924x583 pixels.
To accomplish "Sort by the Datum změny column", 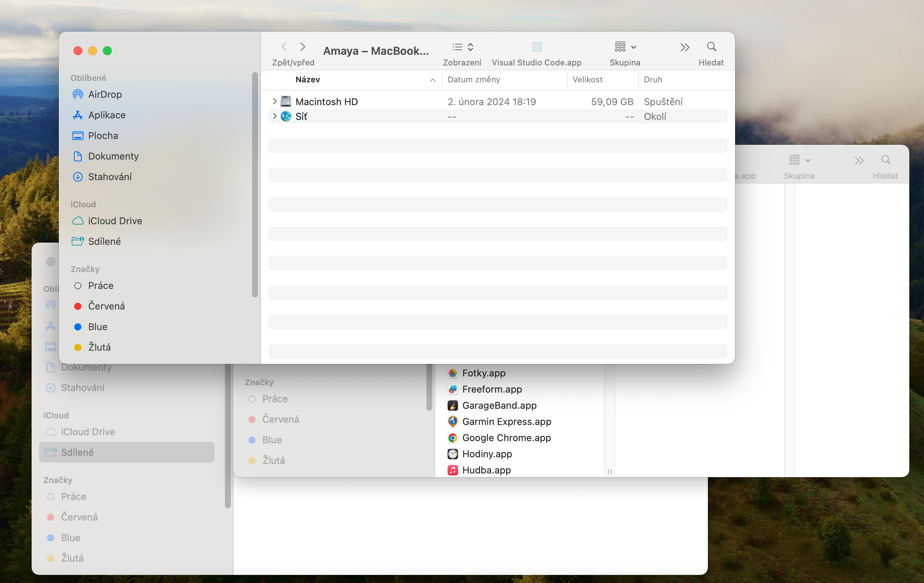I will pos(473,80).
